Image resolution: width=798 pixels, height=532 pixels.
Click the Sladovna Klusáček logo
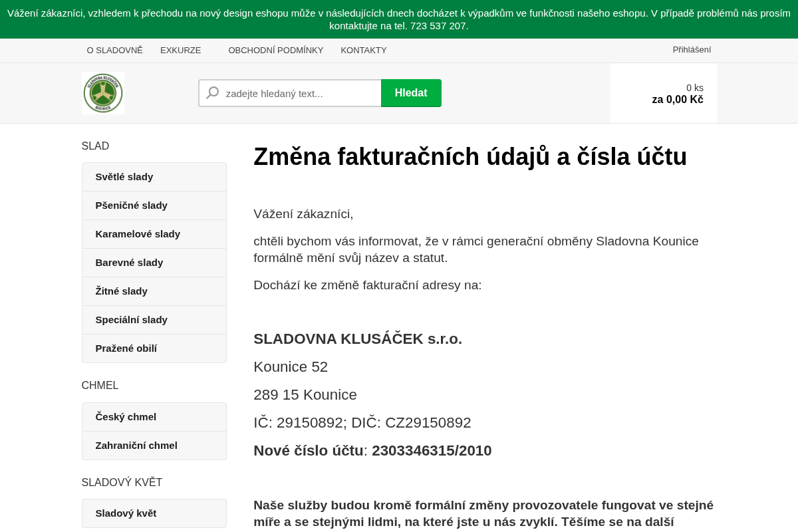103,93
